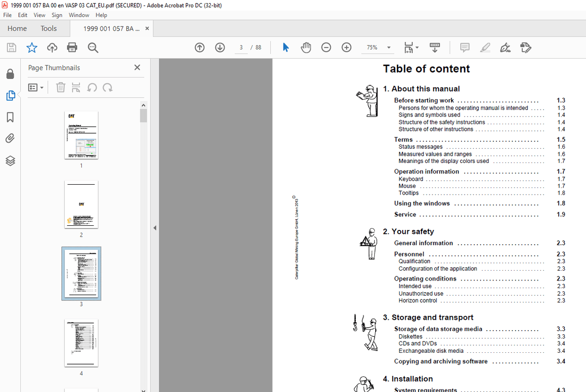Select the page 4 thumbnail

(x=81, y=343)
